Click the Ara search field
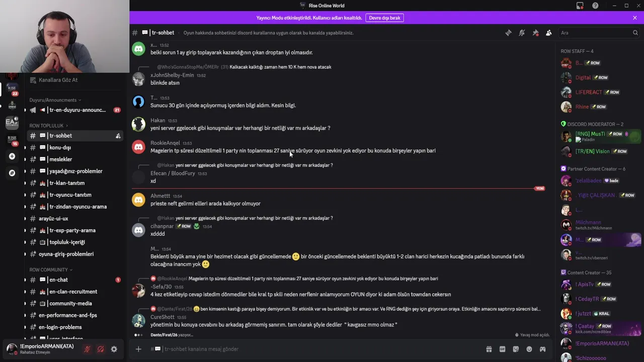The image size is (644, 362). tap(599, 33)
